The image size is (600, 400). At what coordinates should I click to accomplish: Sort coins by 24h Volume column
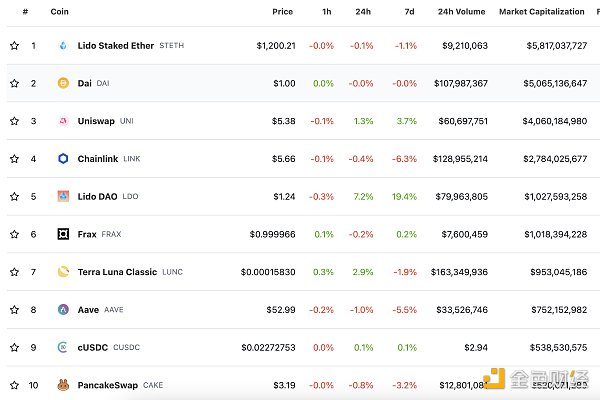click(463, 11)
